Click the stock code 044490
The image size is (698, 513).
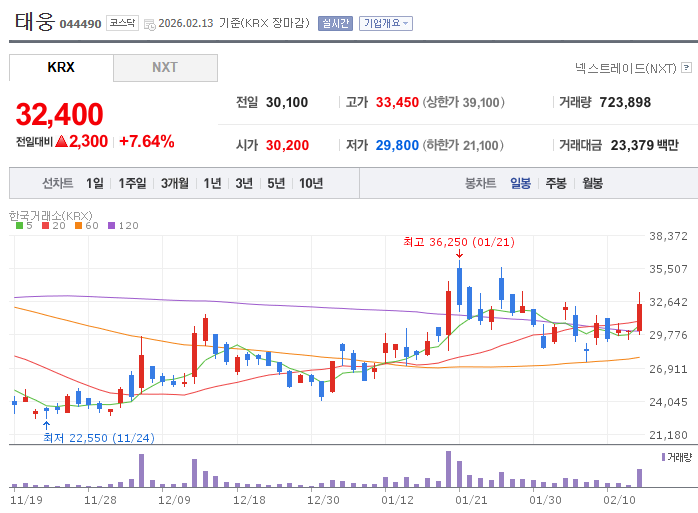[x=81, y=24]
